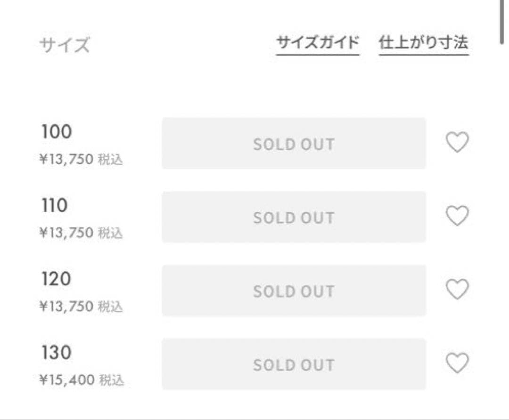Click the SOLD OUT button for size 130
The width and height of the screenshot is (509, 420).
point(294,364)
